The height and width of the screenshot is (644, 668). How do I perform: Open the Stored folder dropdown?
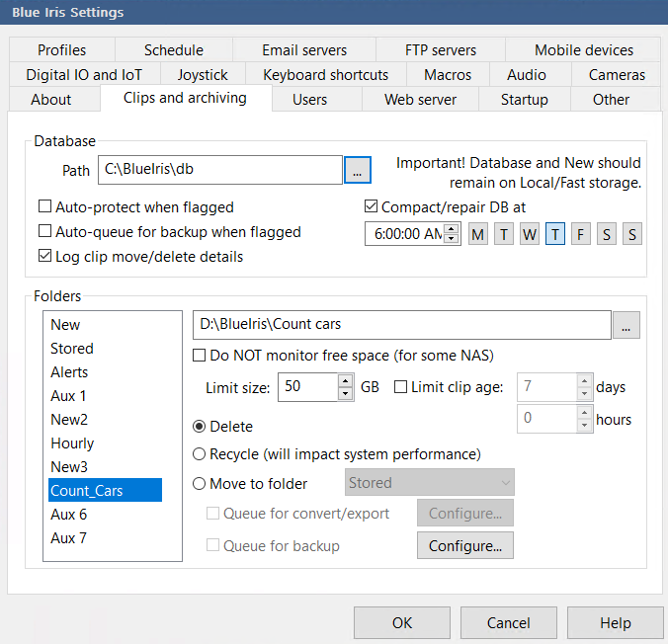(x=430, y=483)
